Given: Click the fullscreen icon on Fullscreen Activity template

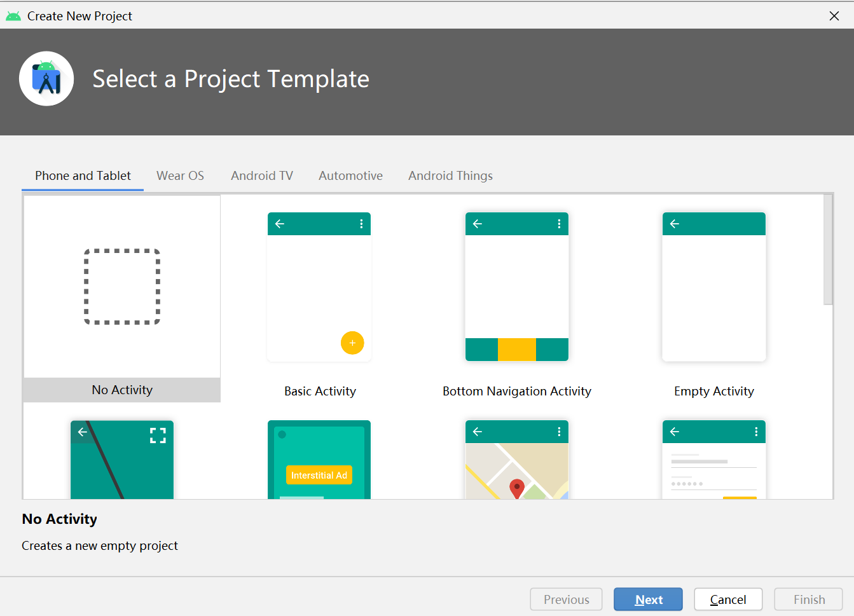Looking at the screenshot, I should coord(158,435).
